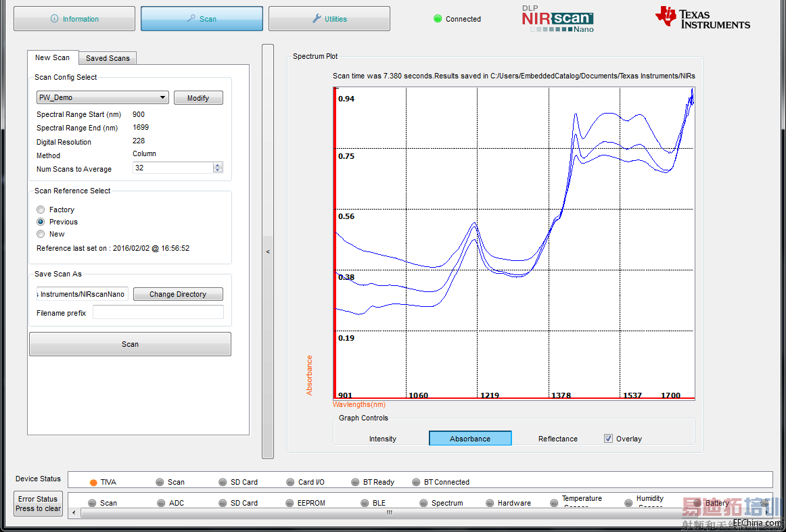Click the Digital Resolution value 228
Viewport: 786px width, 532px height.
tap(139, 141)
